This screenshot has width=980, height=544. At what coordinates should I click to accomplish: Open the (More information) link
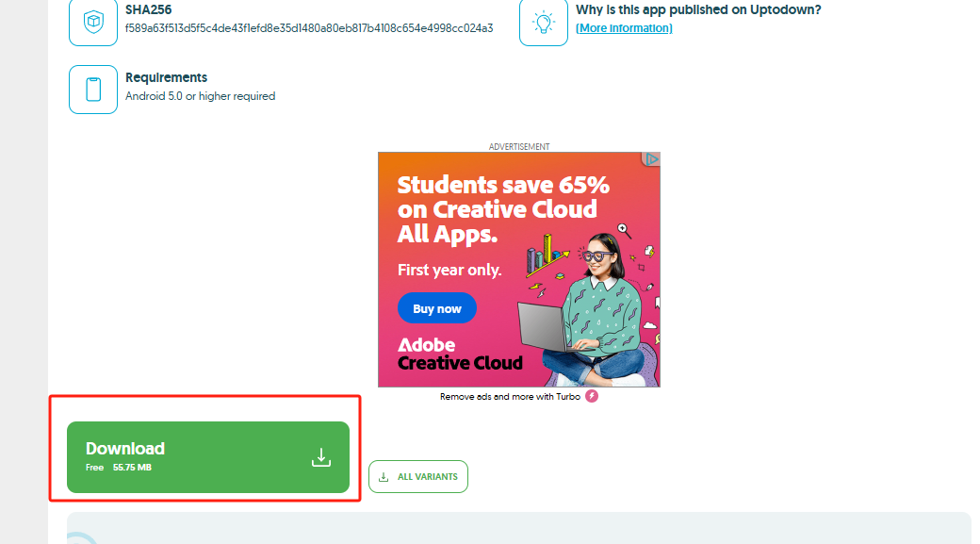tap(624, 28)
